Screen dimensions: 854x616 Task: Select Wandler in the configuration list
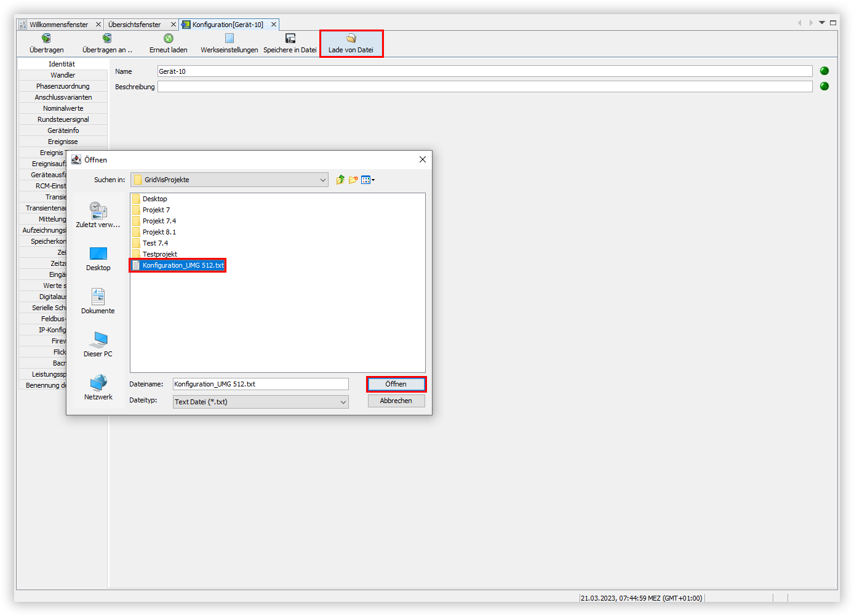tap(63, 75)
